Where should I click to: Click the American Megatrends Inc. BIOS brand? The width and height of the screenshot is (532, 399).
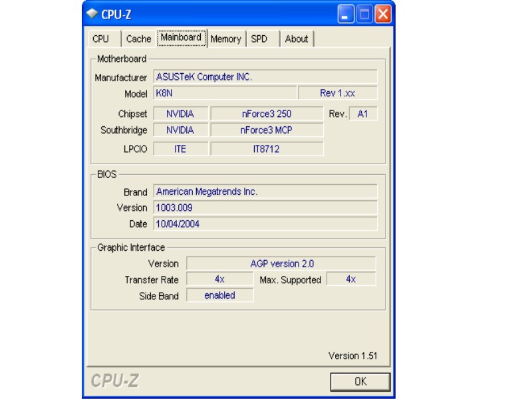(x=265, y=192)
